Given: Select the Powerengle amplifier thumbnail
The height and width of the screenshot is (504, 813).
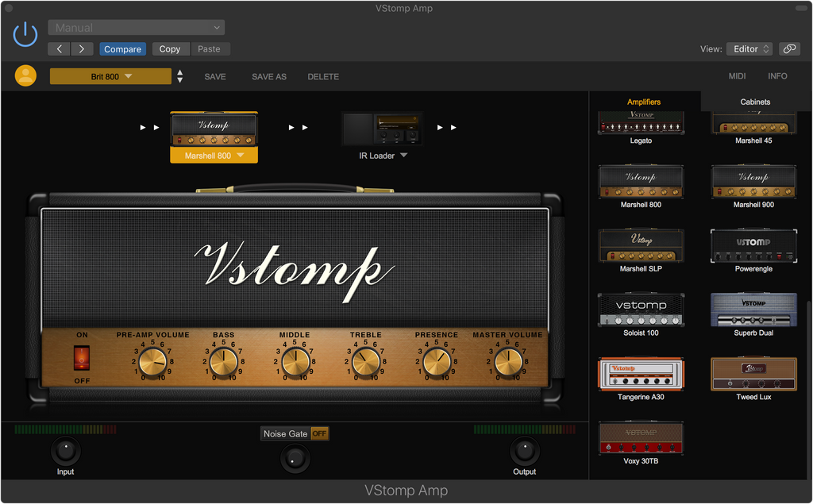Looking at the screenshot, I should point(753,246).
